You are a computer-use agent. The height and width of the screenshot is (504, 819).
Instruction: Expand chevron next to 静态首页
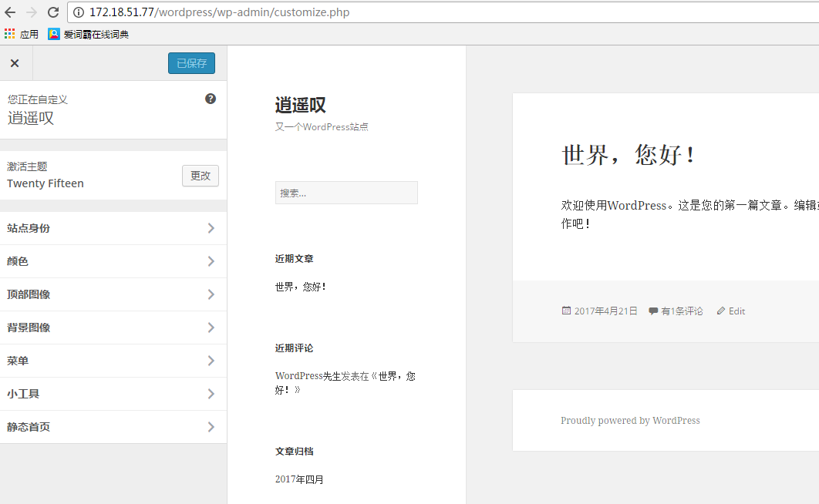211,427
